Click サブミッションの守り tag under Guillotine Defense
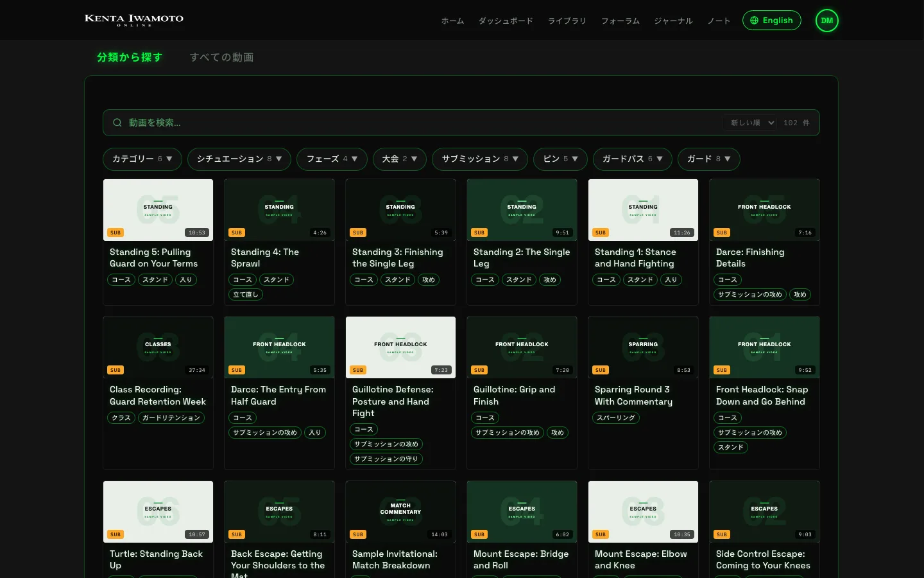Image resolution: width=924 pixels, height=578 pixels. point(386,459)
